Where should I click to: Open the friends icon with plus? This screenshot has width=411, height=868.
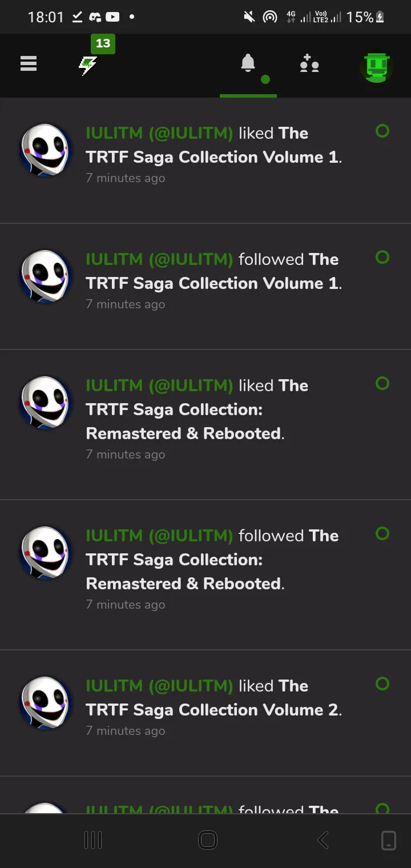coord(309,63)
